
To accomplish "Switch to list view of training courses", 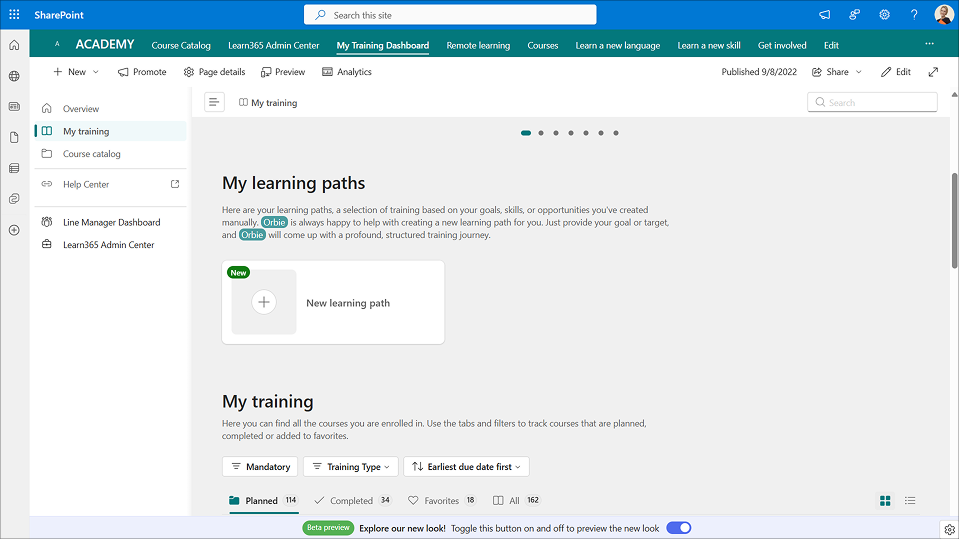I will [910, 500].
